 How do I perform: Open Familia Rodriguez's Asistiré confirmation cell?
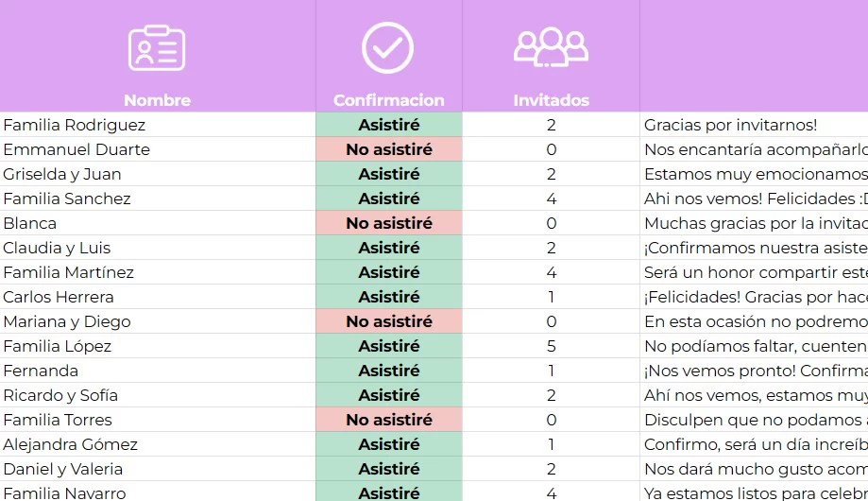(x=388, y=125)
